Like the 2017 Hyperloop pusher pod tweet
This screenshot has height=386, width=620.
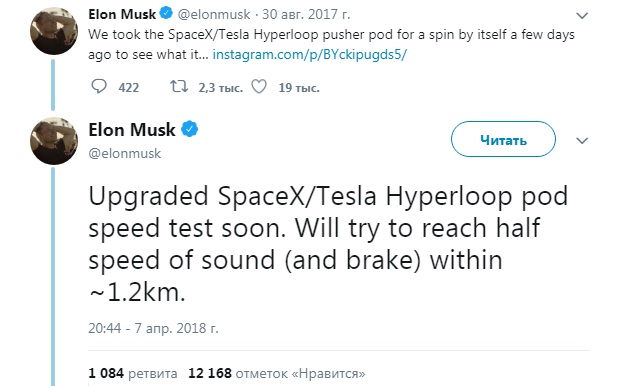(x=259, y=87)
